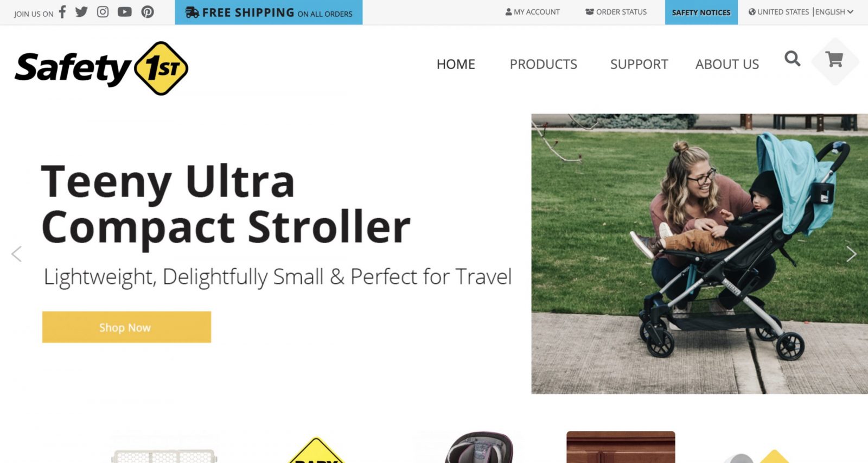Image resolution: width=868 pixels, height=463 pixels.
Task: Click the yellow Shop Now button
Action: (126, 327)
